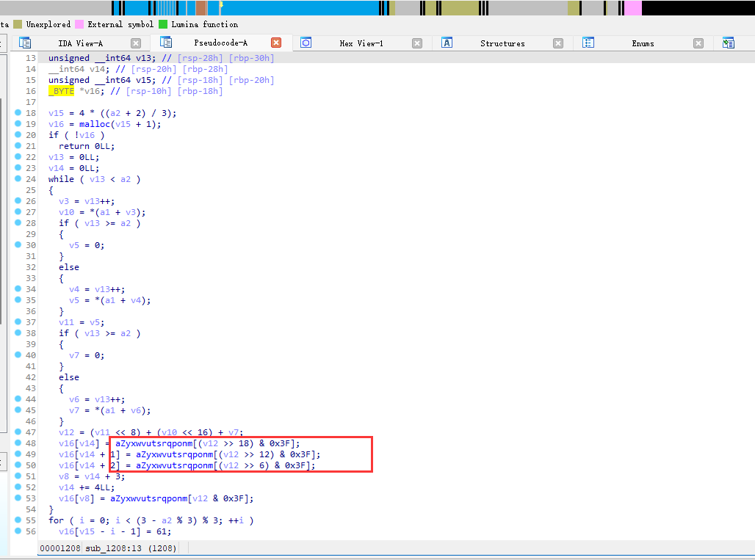Click the icon of the tab after Enums
This screenshot has height=560, width=755.
[729, 43]
